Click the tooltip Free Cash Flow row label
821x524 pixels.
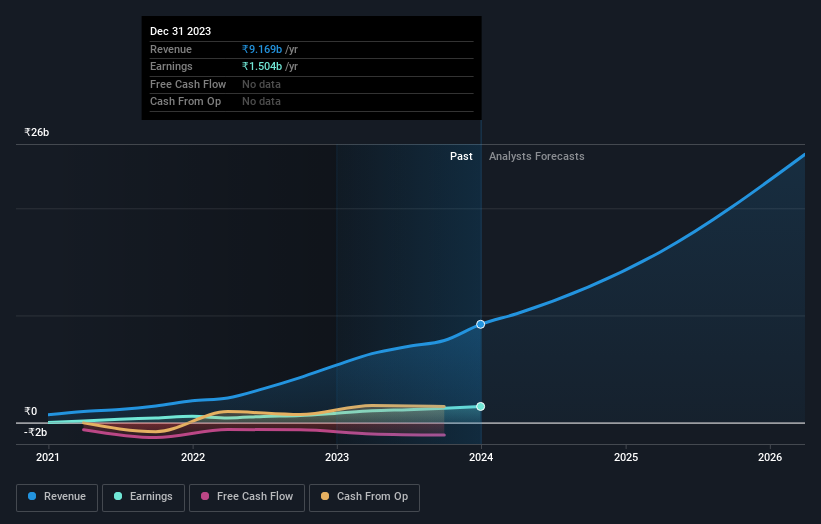(188, 84)
